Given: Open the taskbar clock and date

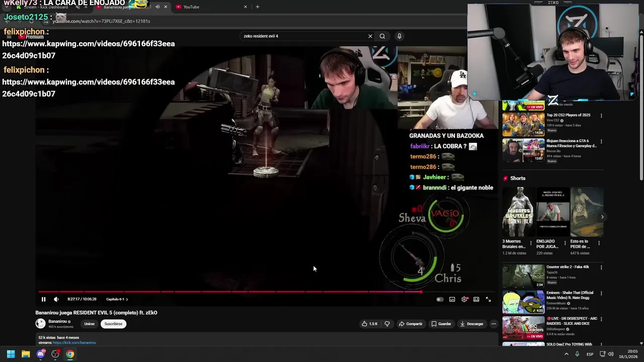Looking at the screenshot, I should click(x=628, y=354).
